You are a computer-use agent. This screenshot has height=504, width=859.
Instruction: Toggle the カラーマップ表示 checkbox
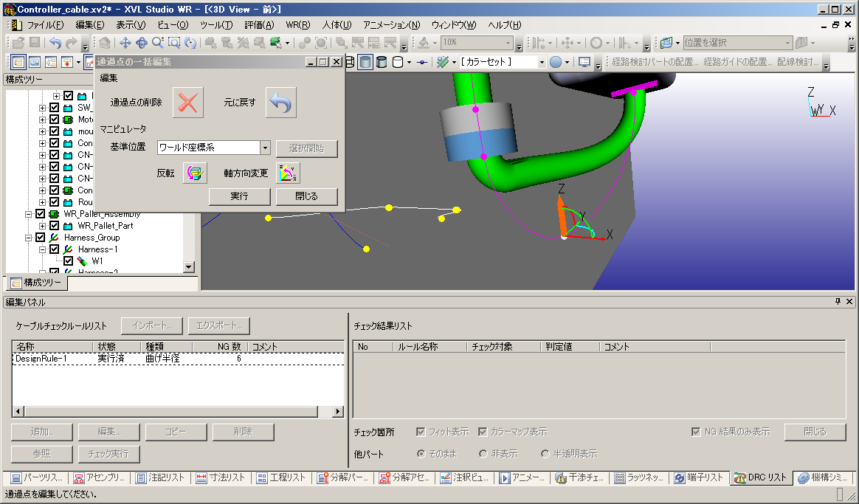tap(483, 432)
